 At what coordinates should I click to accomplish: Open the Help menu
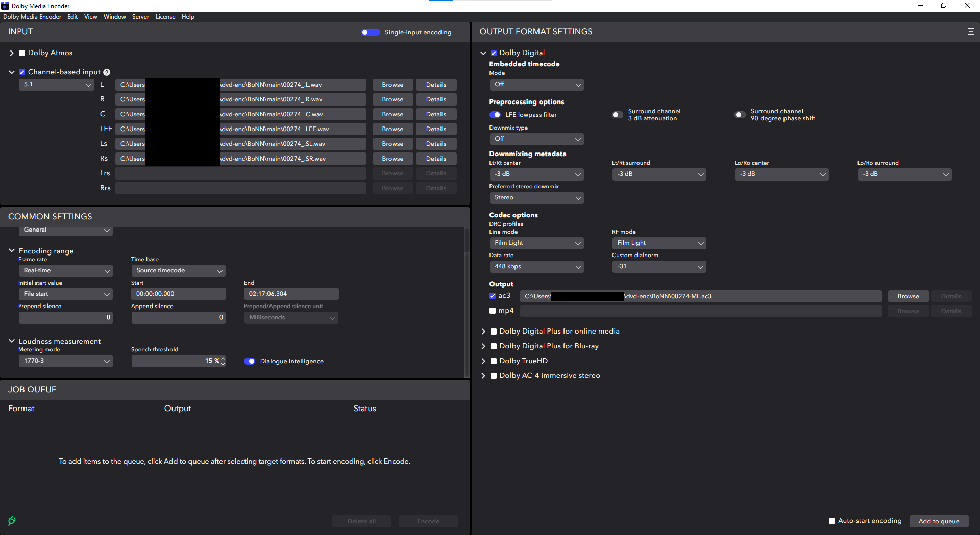pos(188,17)
